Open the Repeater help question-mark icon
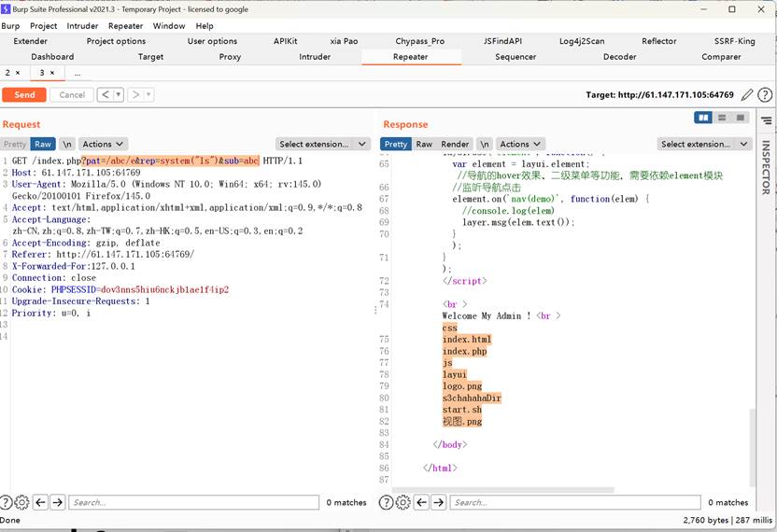 point(765,94)
